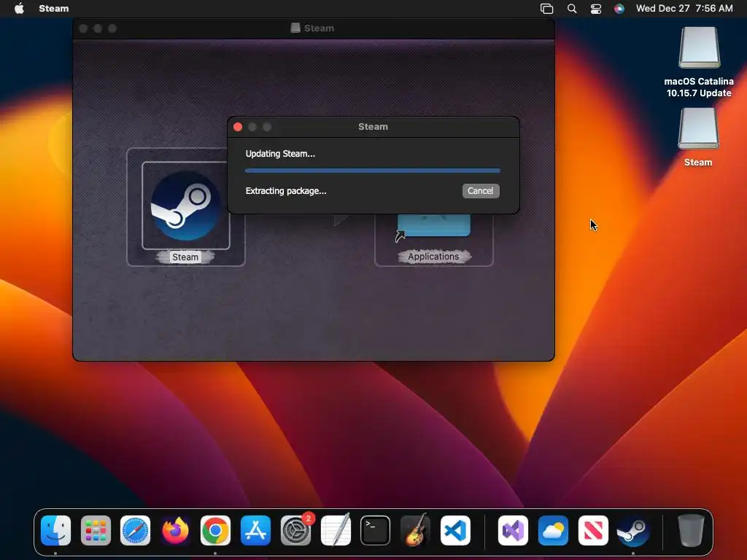Launch Google Chrome from the Dock
Image resolution: width=747 pixels, height=560 pixels.
[215, 530]
